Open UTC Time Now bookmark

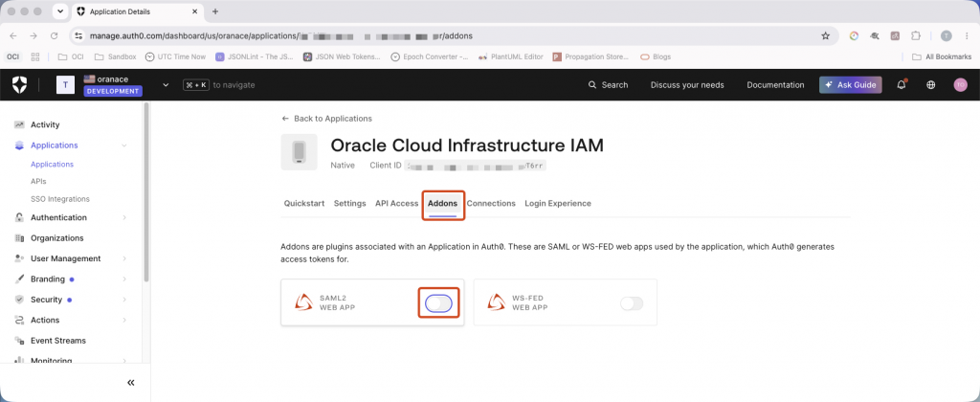tap(176, 56)
